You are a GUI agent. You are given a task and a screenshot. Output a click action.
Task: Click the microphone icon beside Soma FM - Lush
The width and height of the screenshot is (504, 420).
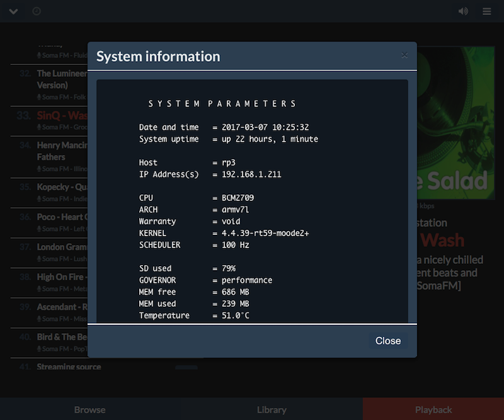tap(39, 259)
